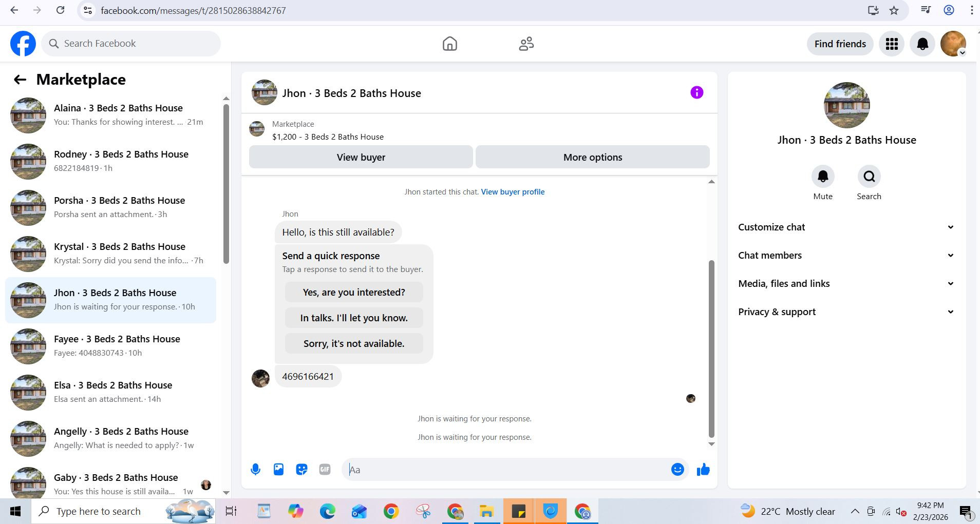Viewport: 980px width, 524px height.
Task: Click the large house photo in right panel
Action: coord(846,105)
